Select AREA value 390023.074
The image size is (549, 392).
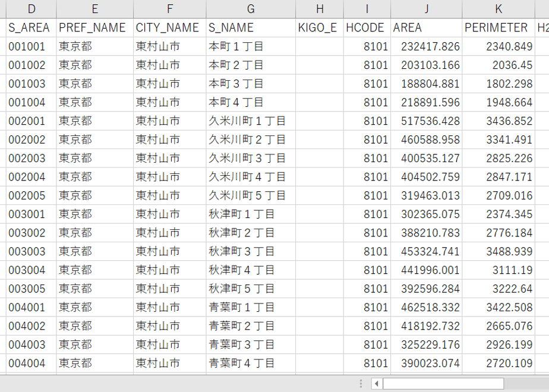[x=427, y=363]
